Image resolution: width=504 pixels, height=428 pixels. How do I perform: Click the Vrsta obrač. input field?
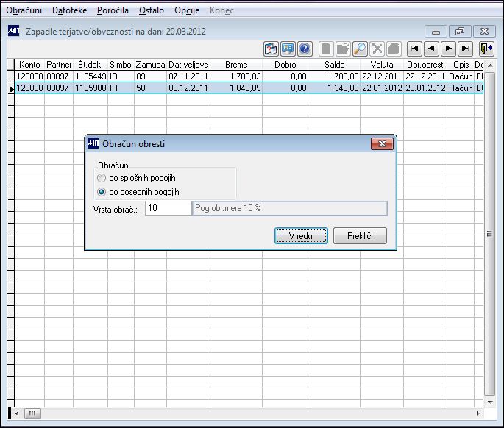(168, 208)
